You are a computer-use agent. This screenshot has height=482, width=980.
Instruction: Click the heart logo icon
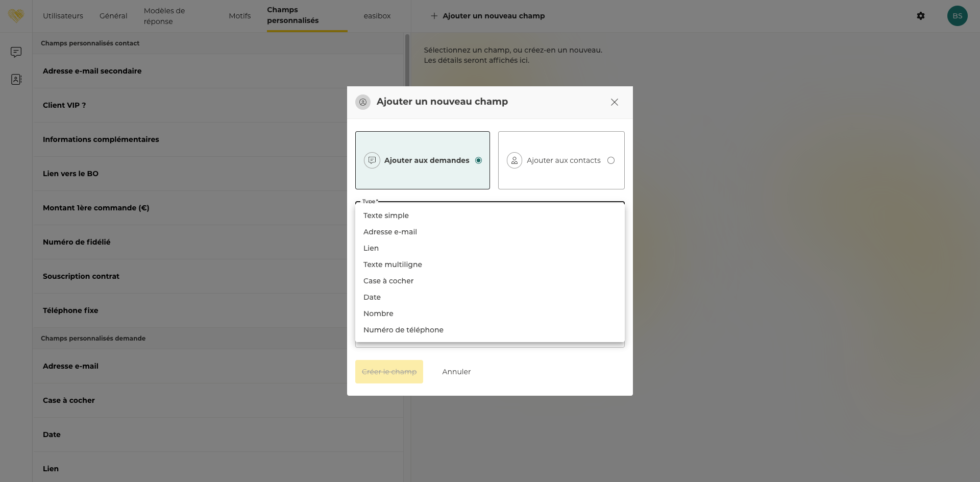pos(16,16)
